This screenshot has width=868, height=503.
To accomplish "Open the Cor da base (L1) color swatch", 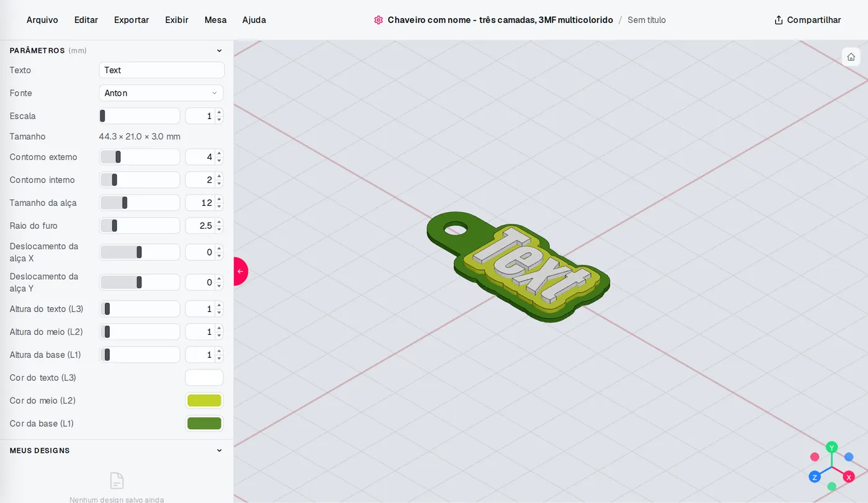I will 204,424.
